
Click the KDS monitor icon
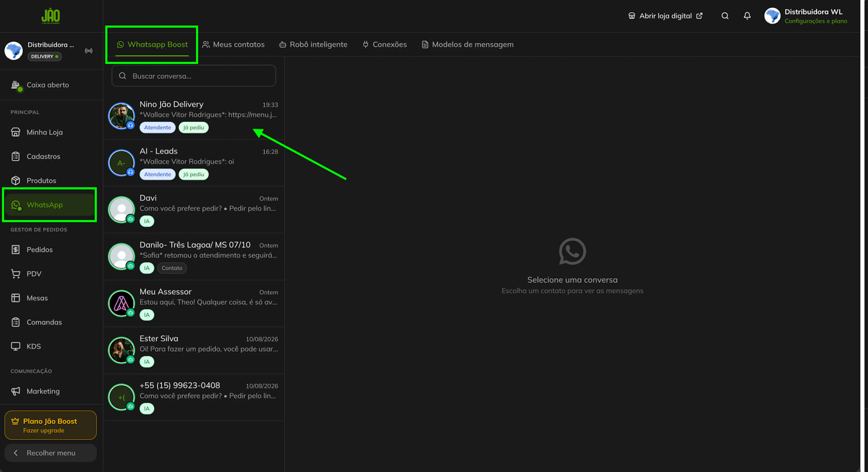tap(16, 346)
